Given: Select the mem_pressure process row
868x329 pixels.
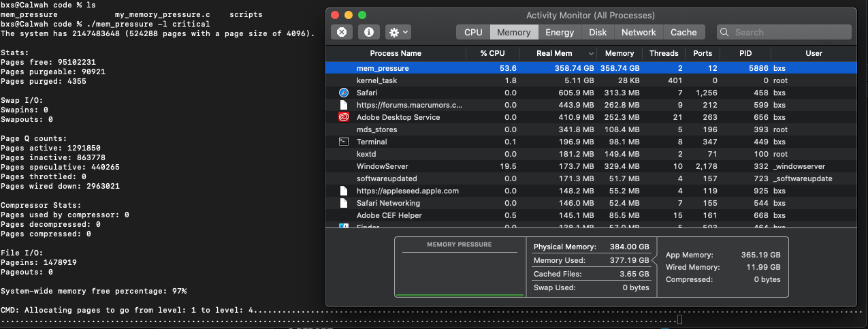Looking at the screenshot, I should point(591,68).
